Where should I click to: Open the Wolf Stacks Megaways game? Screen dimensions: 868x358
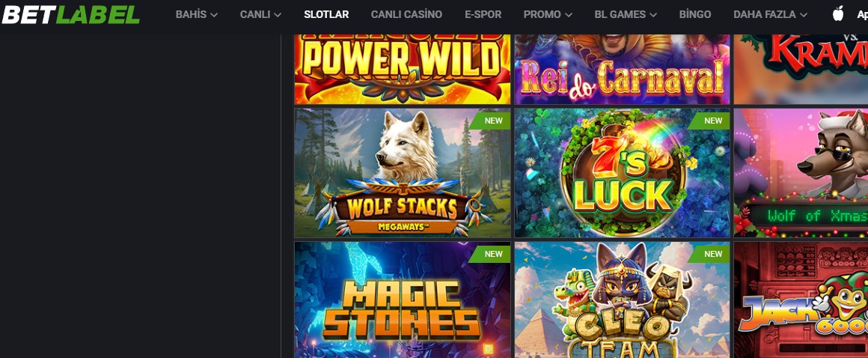(x=403, y=173)
